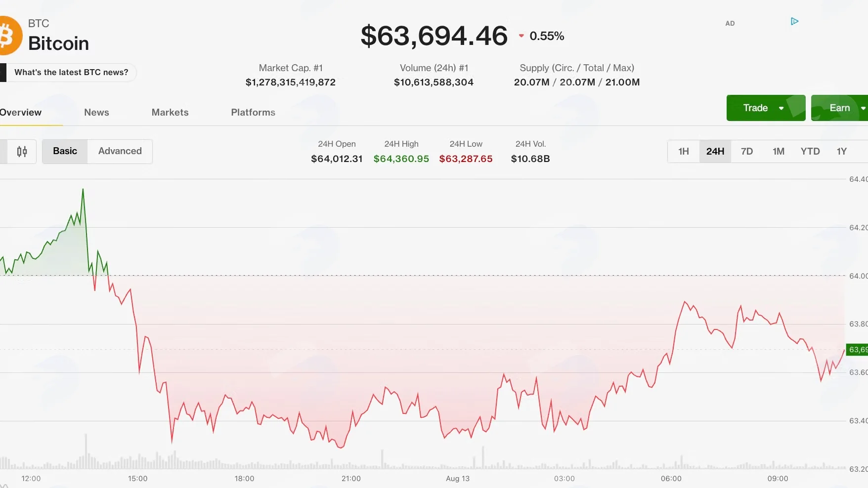868x488 pixels.
Task: Switch chart mode to Basic
Action: coord(65,151)
